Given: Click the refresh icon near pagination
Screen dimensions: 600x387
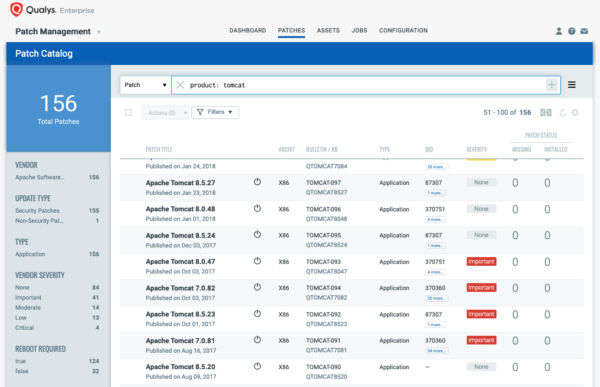Looking at the screenshot, I should (x=563, y=113).
